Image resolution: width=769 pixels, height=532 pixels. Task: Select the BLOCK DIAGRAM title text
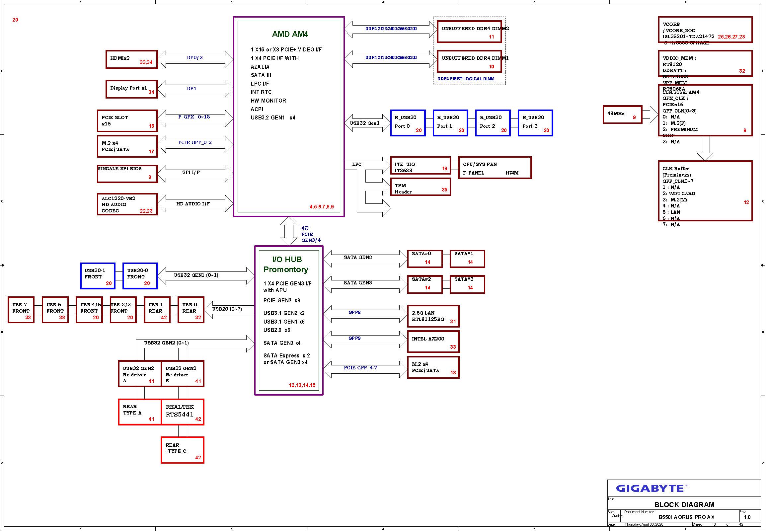[x=684, y=505]
